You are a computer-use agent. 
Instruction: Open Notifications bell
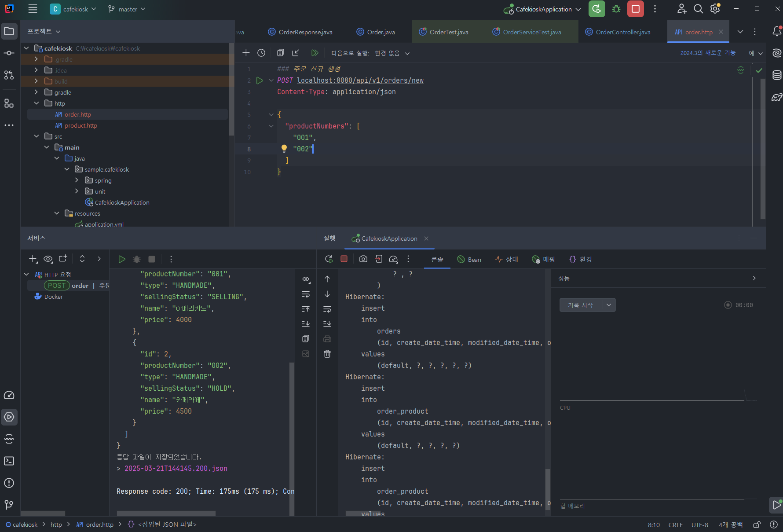pyautogui.click(x=777, y=31)
